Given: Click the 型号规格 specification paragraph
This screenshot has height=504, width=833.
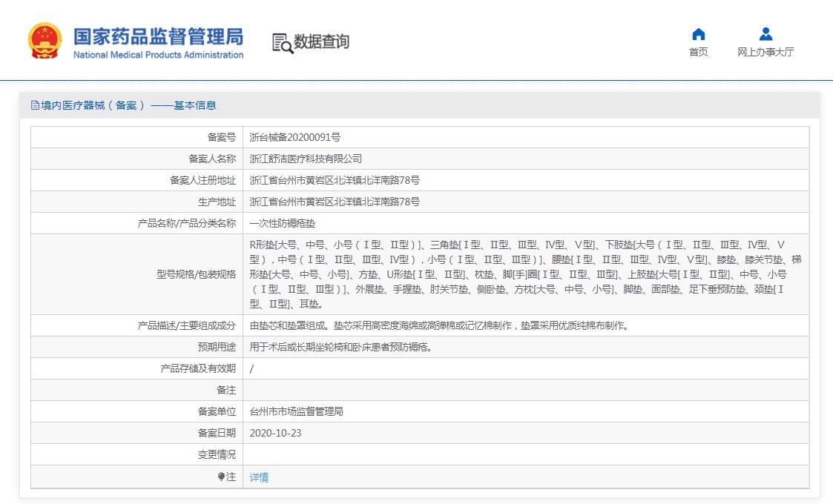Looking at the screenshot, I should pos(525,274).
